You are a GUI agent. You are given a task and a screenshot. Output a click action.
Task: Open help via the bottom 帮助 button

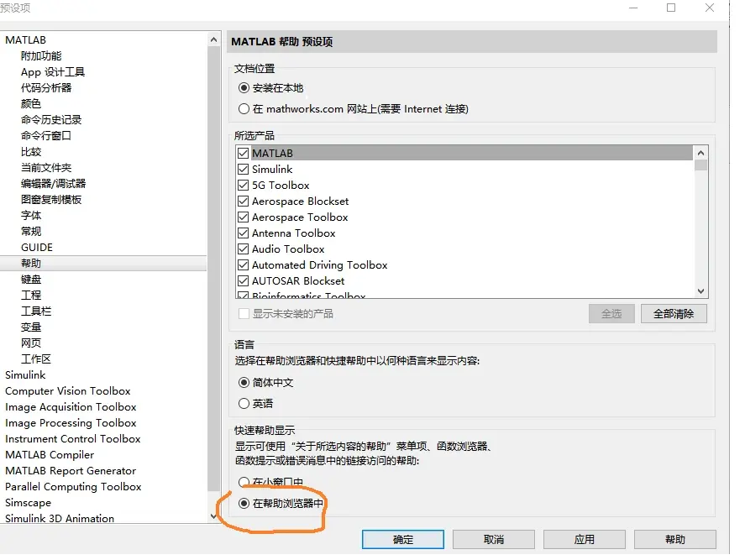(675, 540)
